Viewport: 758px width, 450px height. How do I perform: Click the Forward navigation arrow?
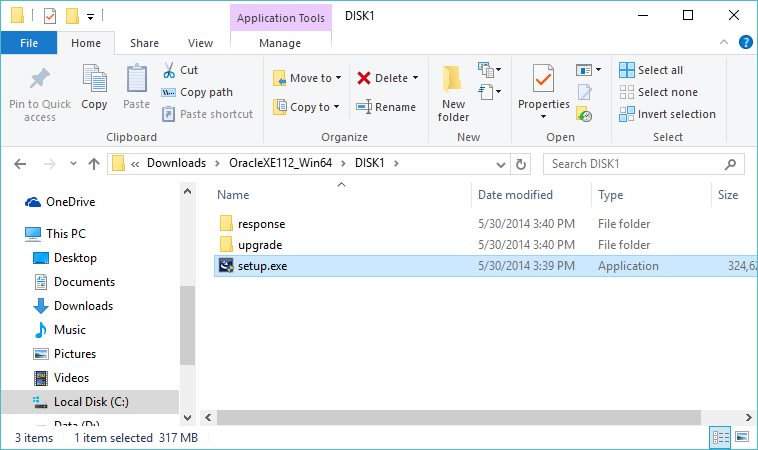click(x=49, y=164)
